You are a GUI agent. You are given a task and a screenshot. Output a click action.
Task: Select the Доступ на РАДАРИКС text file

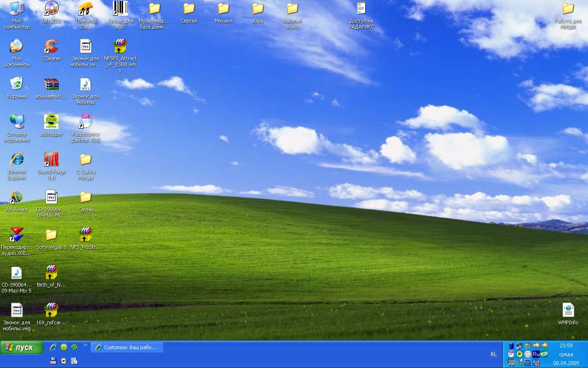362,15
